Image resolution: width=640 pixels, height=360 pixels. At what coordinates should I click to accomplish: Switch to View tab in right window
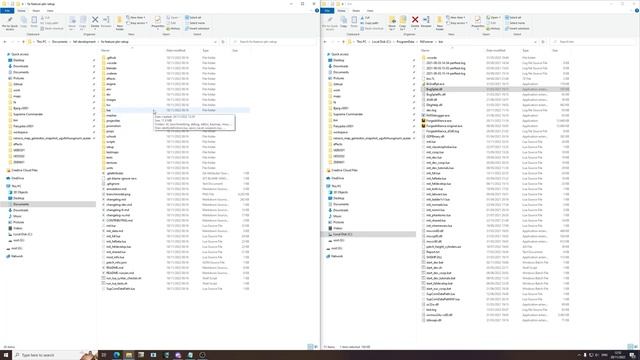(x=370, y=11)
